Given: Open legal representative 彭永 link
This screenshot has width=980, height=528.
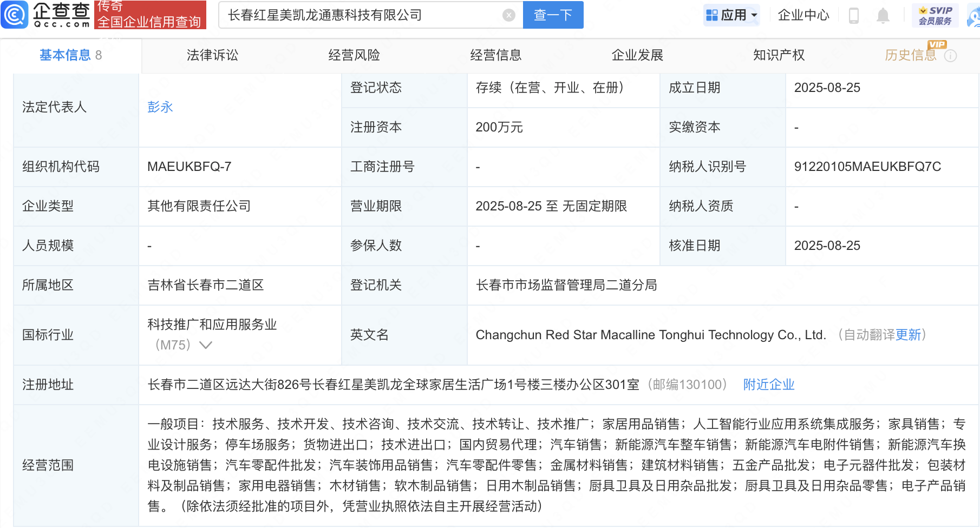Looking at the screenshot, I should click(160, 107).
